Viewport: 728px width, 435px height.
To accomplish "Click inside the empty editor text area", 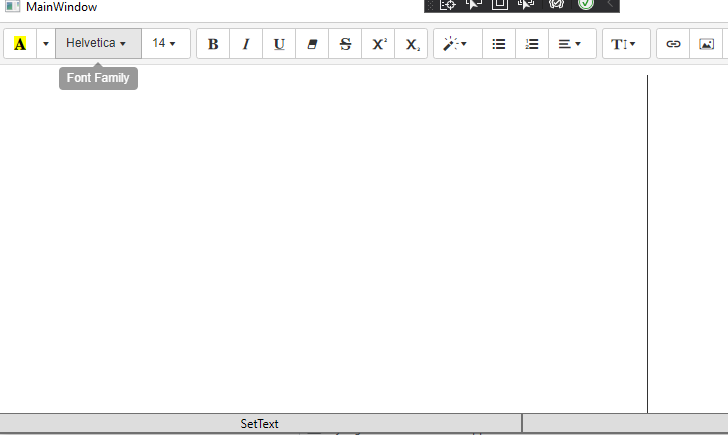I will click(323, 244).
